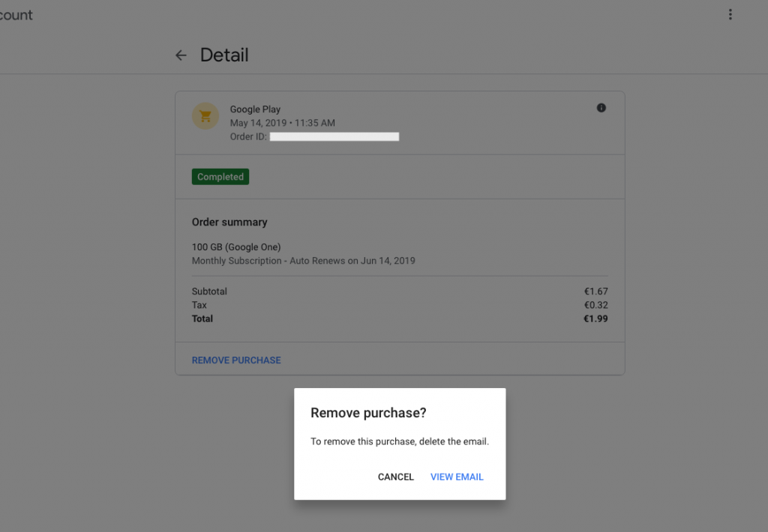Cancel the Remove purchase dialog
The width and height of the screenshot is (768, 532).
pyautogui.click(x=396, y=477)
